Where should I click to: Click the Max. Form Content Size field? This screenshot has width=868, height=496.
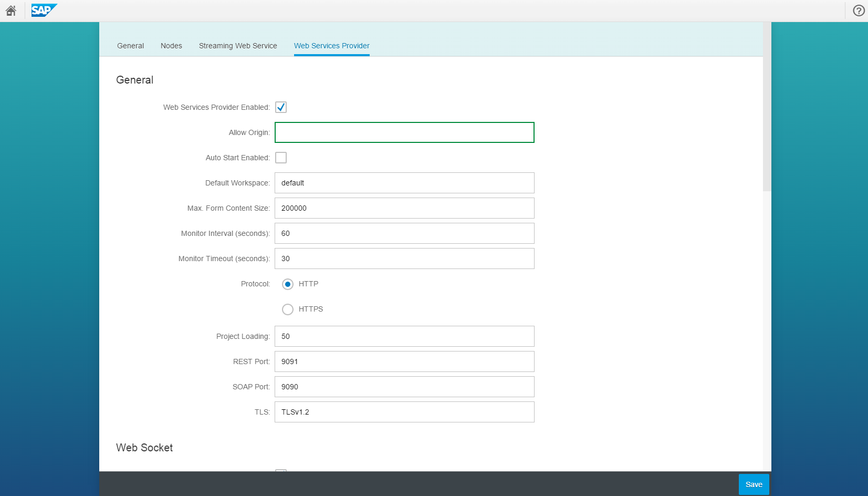(404, 208)
